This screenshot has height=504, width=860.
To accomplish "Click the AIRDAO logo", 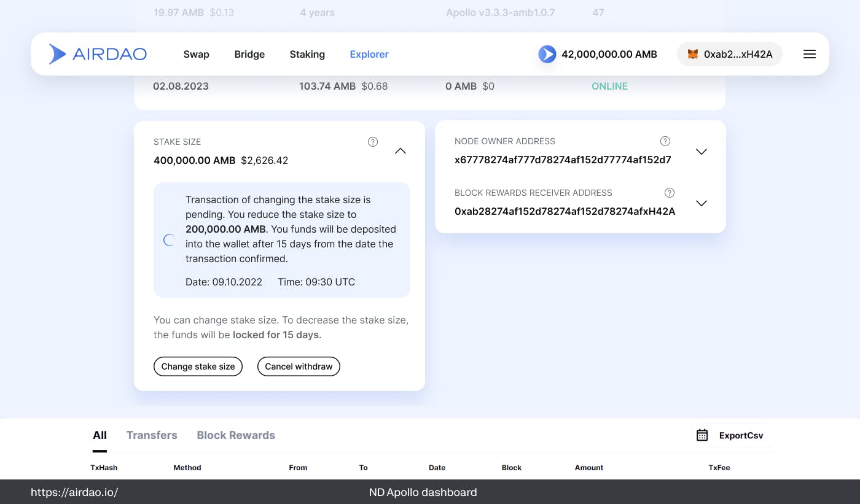I will 98,54.
